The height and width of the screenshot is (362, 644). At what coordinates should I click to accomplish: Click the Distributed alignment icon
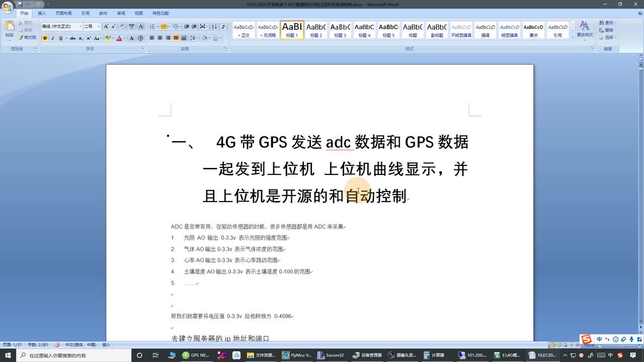[x=184, y=38]
